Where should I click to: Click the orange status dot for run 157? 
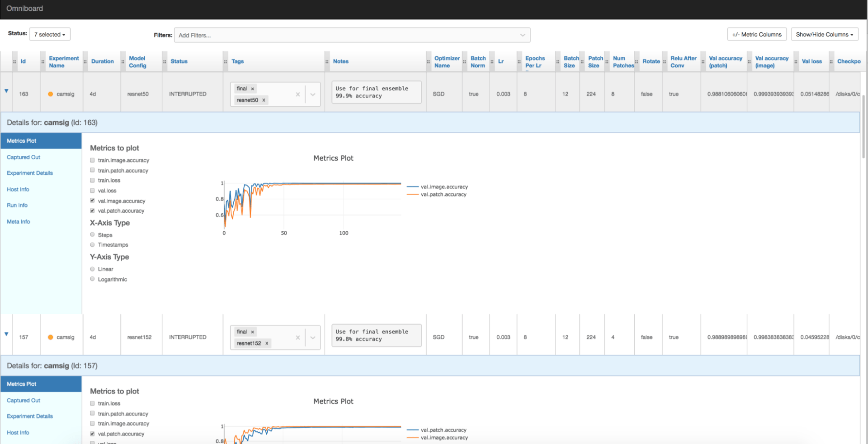(51, 337)
